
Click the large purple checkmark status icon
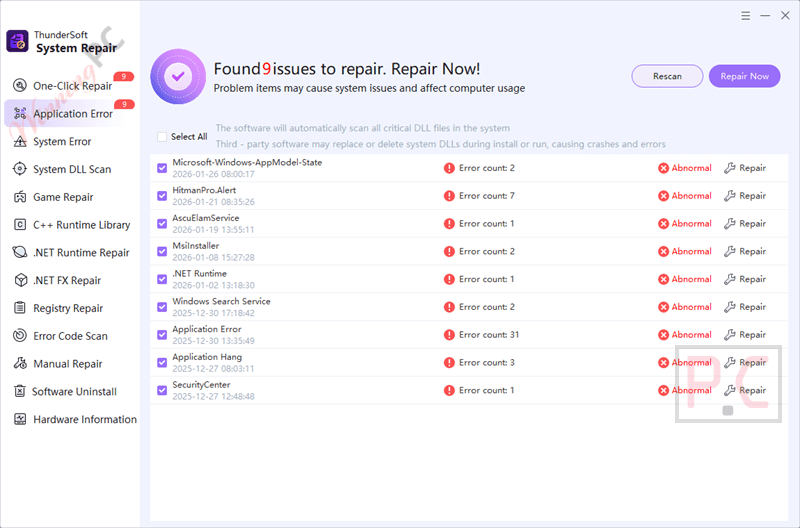click(178, 77)
